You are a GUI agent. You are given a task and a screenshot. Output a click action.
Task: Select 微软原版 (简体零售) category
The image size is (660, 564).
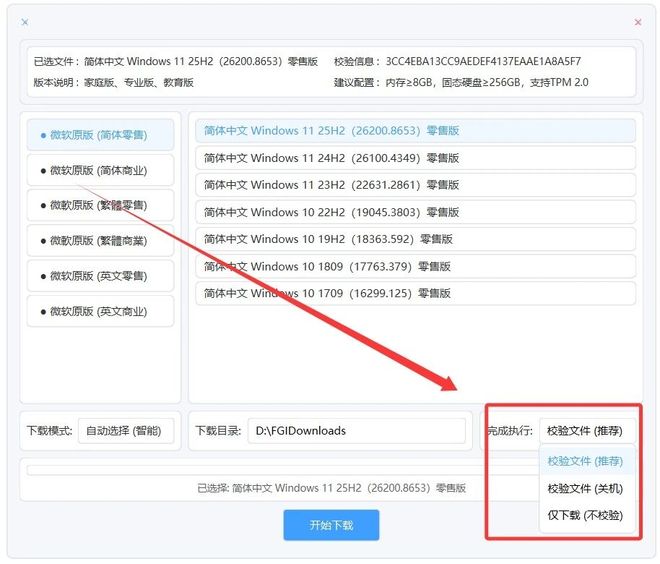click(100, 135)
